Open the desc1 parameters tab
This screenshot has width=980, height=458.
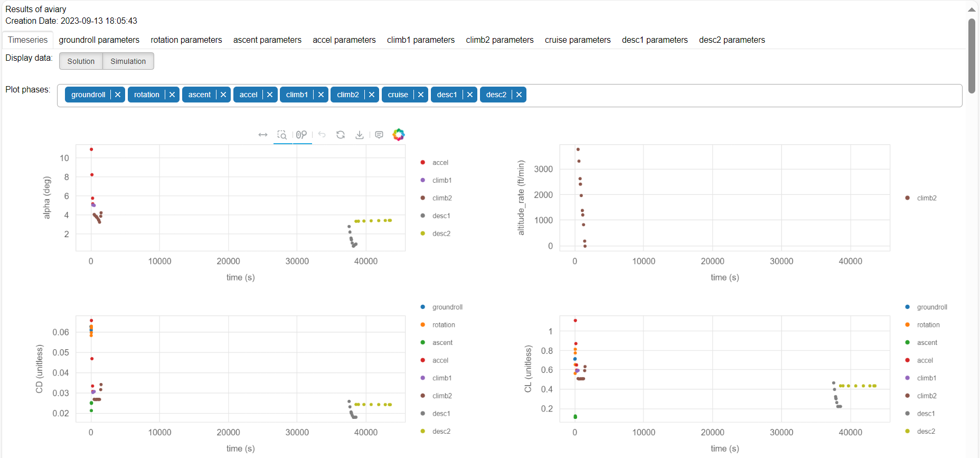point(655,40)
